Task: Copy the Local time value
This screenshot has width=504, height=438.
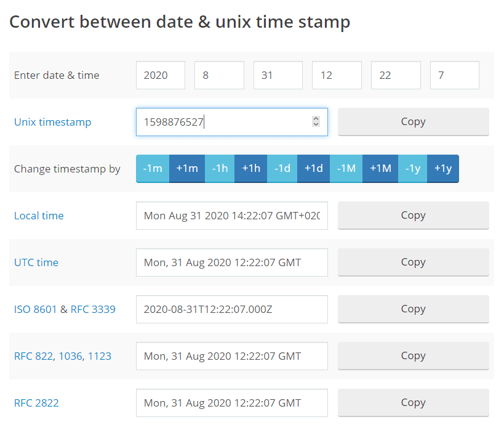Action: [413, 215]
